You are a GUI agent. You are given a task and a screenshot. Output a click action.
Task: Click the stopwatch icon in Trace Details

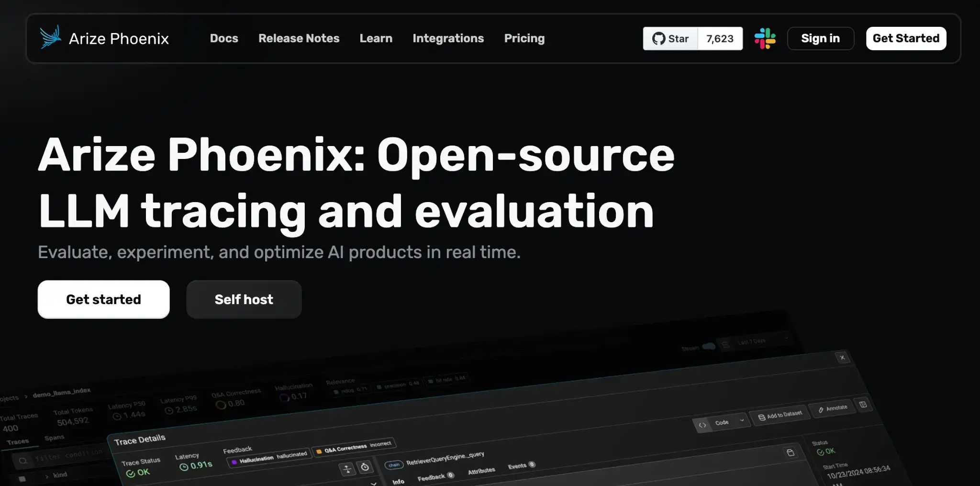(x=365, y=467)
